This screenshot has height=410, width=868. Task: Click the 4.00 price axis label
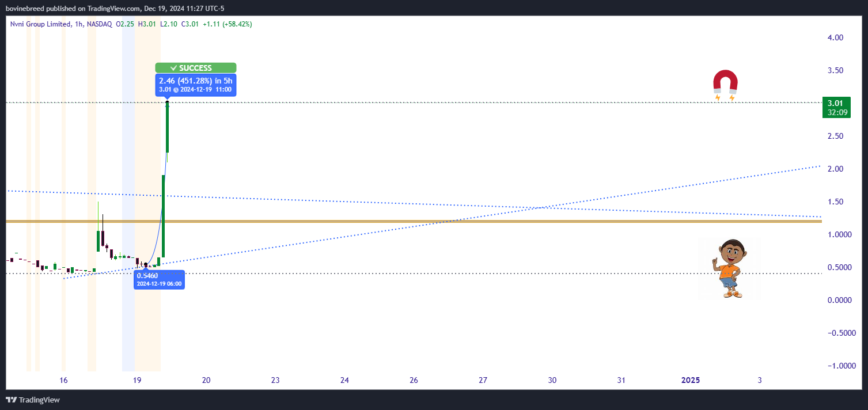(835, 37)
